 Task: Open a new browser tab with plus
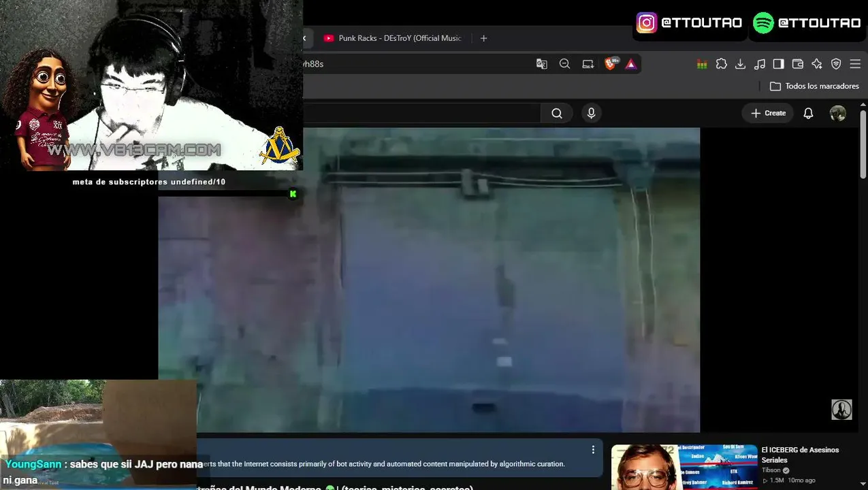click(x=483, y=38)
